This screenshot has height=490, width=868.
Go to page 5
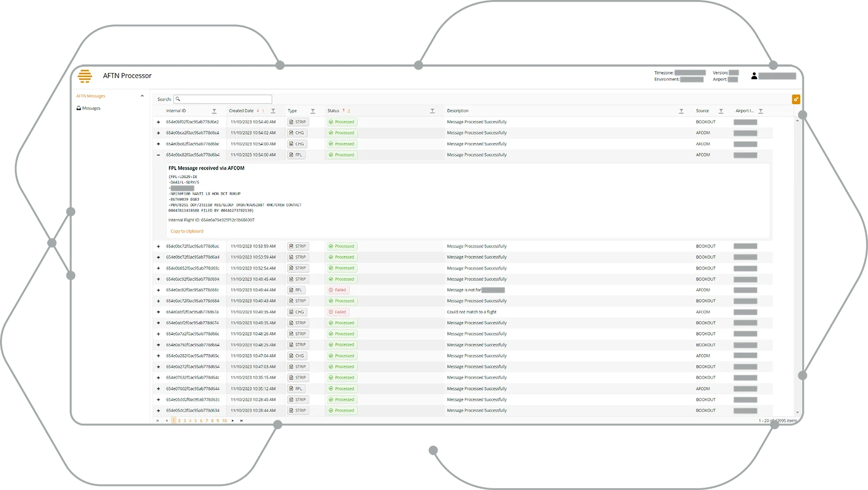click(x=196, y=421)
